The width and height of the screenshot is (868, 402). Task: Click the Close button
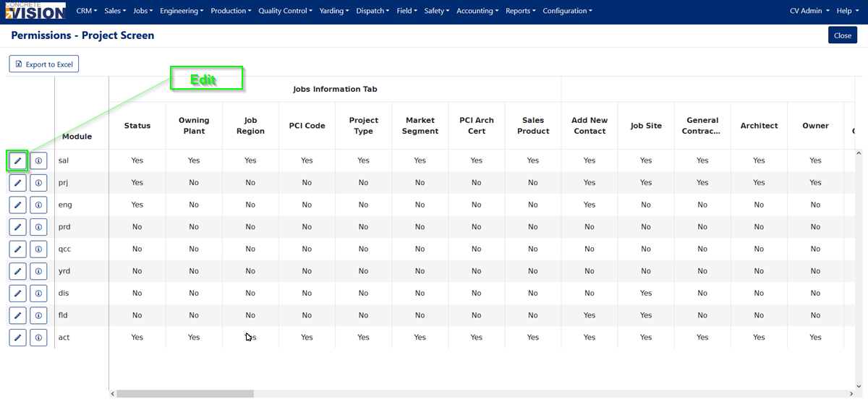(x=843, y=35)
